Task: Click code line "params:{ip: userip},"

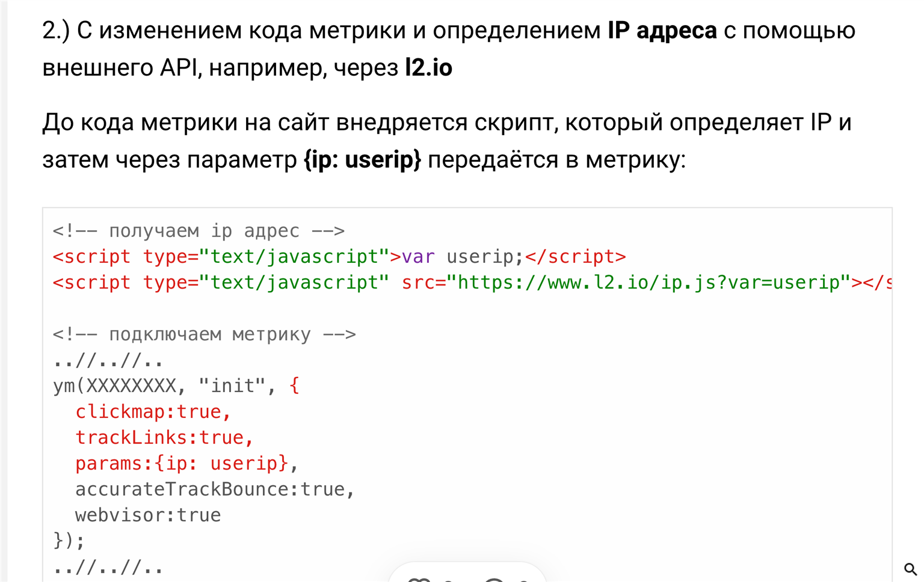Action: [x=186, y=464]
